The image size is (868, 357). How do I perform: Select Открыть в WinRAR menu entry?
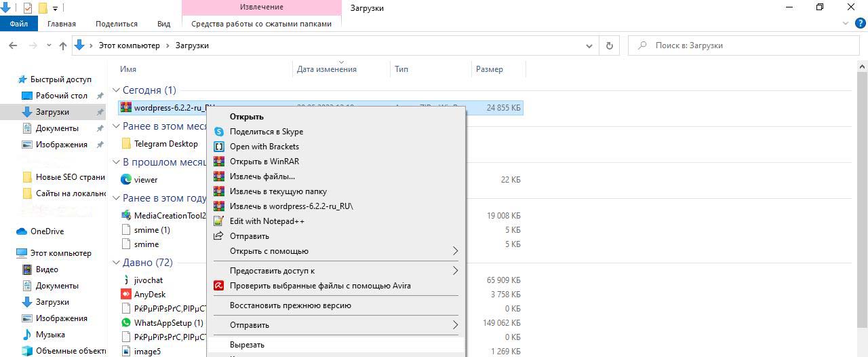[x=264, y=162]
